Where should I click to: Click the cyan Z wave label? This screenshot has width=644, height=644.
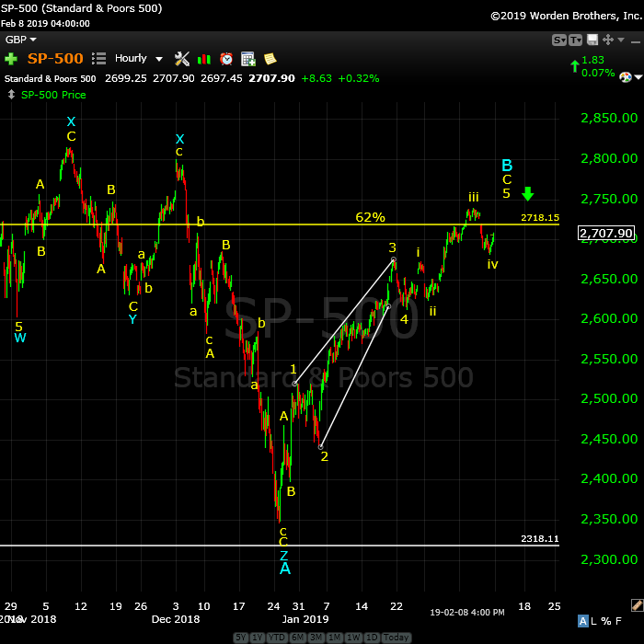point(283,556)
